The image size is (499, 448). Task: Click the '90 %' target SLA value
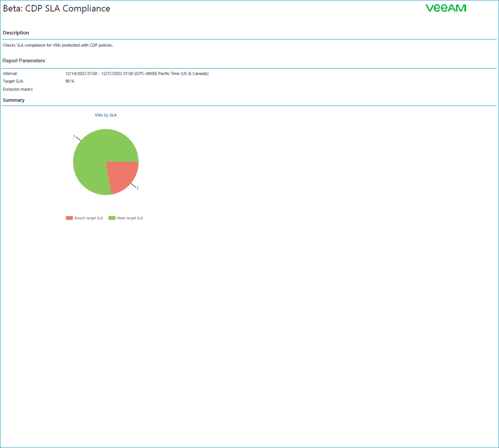70,81
